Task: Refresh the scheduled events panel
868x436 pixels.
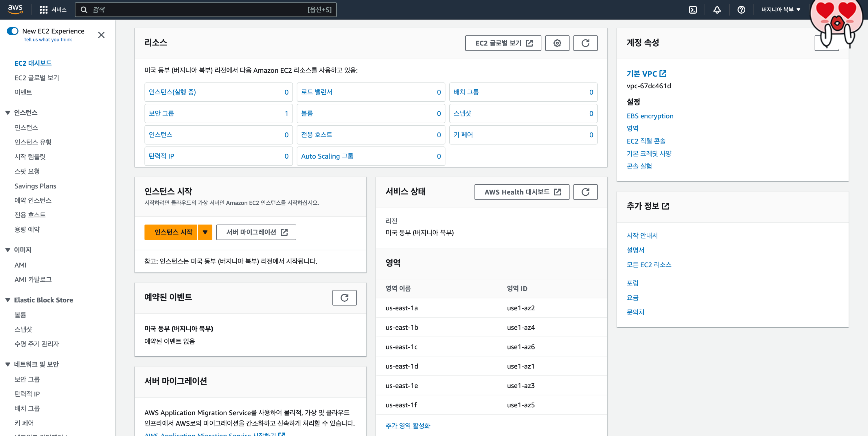Action: click(x=344, y=297)
